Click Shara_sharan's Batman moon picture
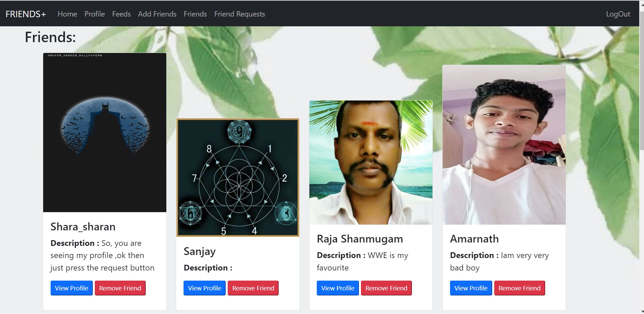The width and height of the screenshot is (644, 314). click(x=105, y=133)
